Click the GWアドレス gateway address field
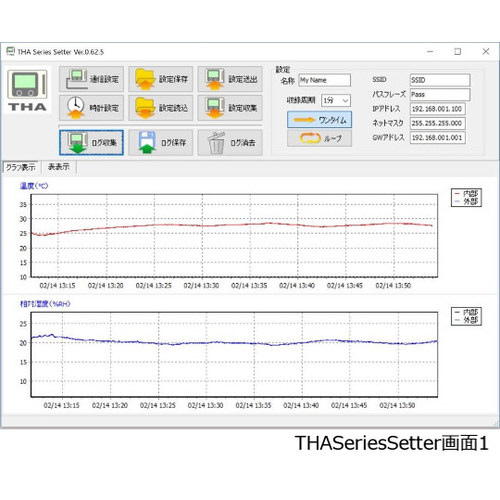This screenshot has width=500, height=500. click(x=437, y=138)
